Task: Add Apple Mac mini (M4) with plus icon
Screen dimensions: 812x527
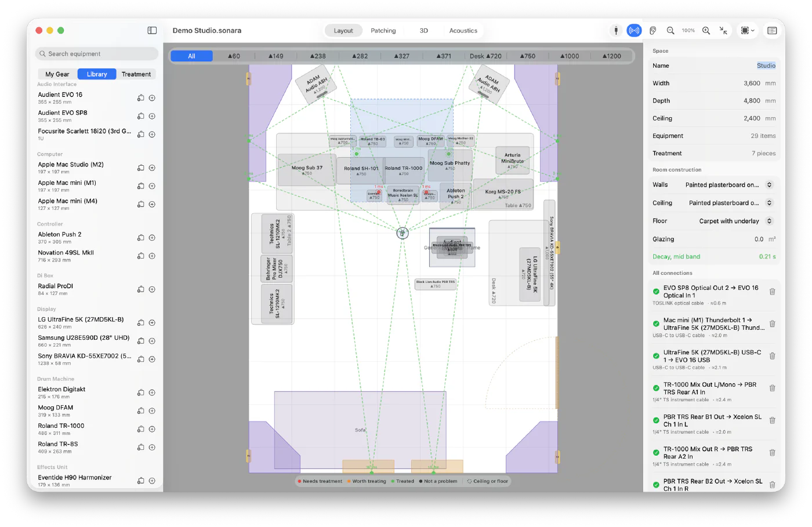Action: pos(152,205)
